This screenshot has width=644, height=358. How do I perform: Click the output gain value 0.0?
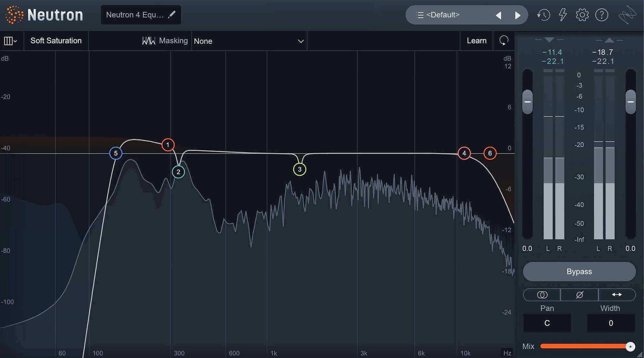[630, 249]
